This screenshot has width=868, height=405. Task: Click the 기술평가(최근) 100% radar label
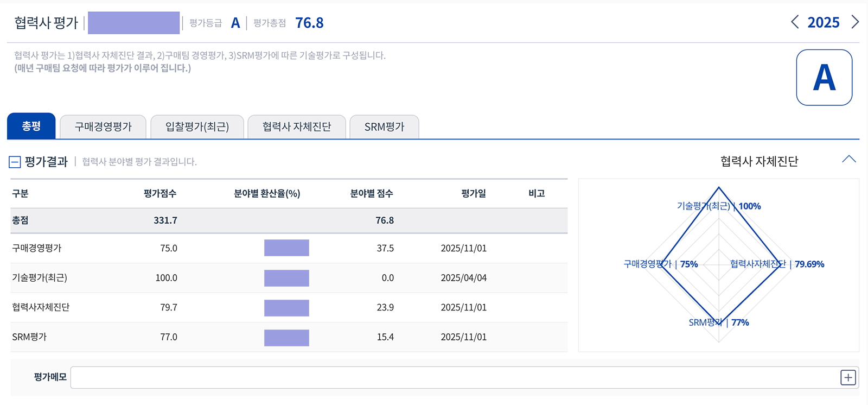coord(718,206)
